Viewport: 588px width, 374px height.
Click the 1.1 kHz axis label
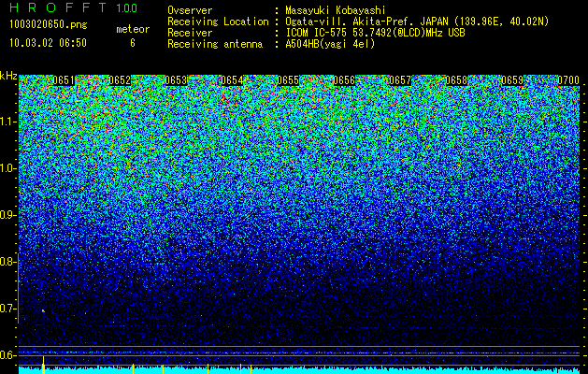click(7, 122)
